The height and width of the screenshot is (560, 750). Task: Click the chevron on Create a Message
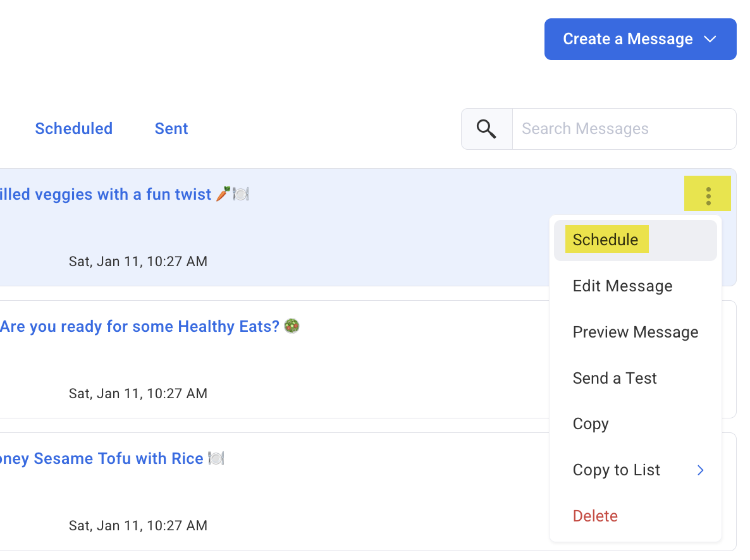[x=711, y=39]
